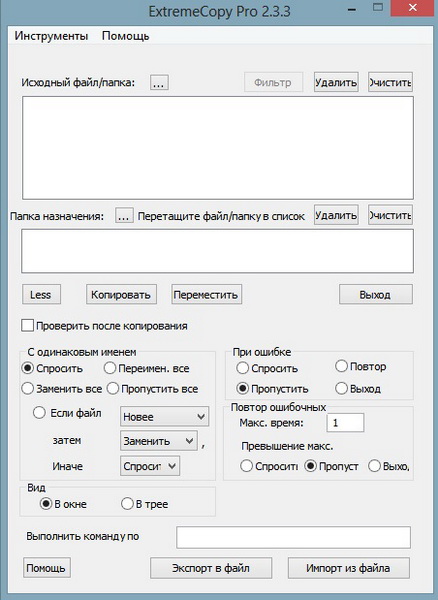Click 'Экспорт в файл' button
This screenshot has width=438, height=600.
pyautogui.click(x=211, y=568)
